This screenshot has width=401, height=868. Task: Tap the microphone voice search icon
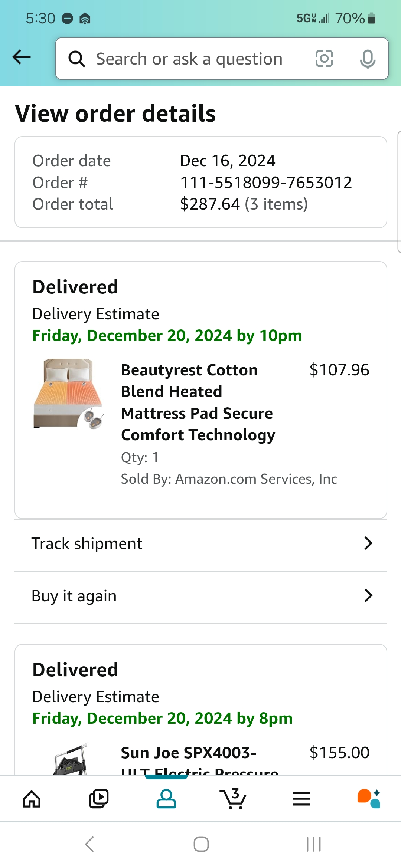click(x=368, y=59)
